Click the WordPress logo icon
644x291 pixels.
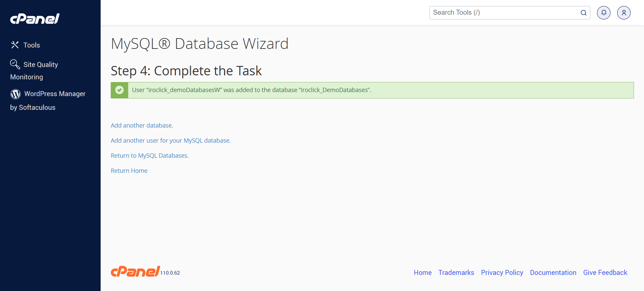point(15,94)
